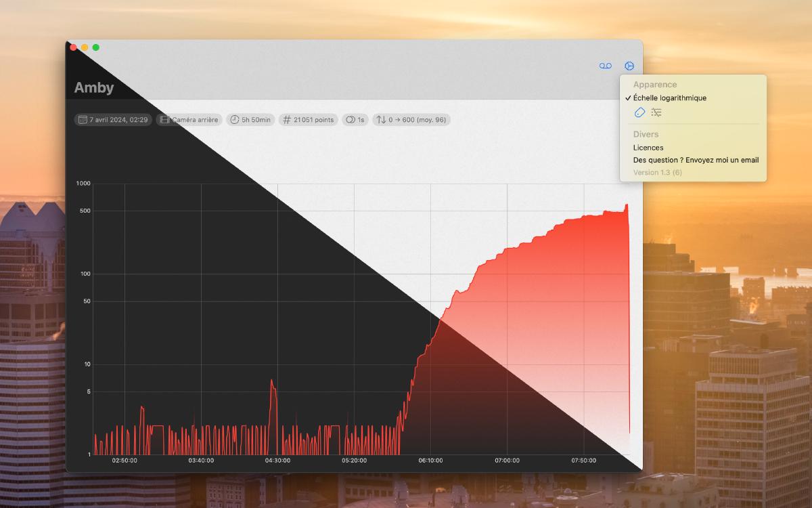Click the hash icon beside 21 051 points
The width and height of the screenshot is (812, 508).
[287, 120]
